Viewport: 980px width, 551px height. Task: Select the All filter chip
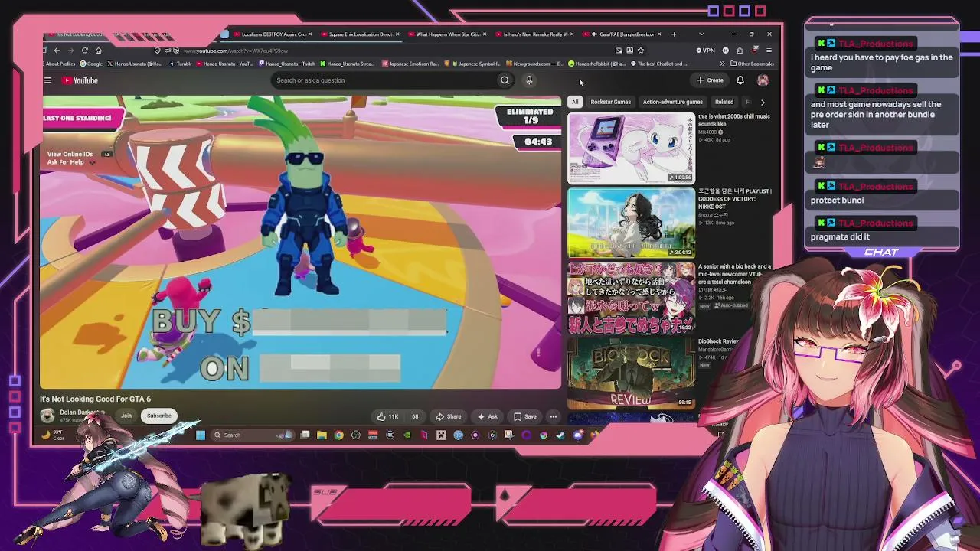[575, 102]
